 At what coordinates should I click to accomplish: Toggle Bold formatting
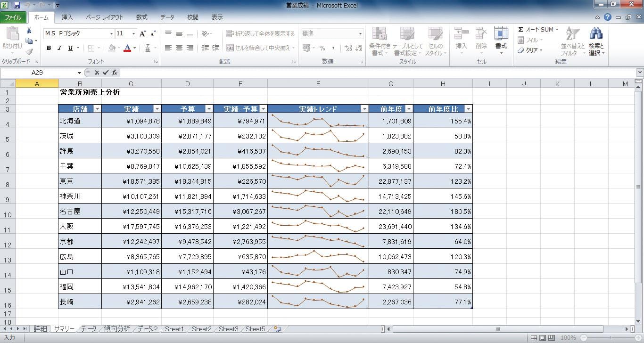49,48
